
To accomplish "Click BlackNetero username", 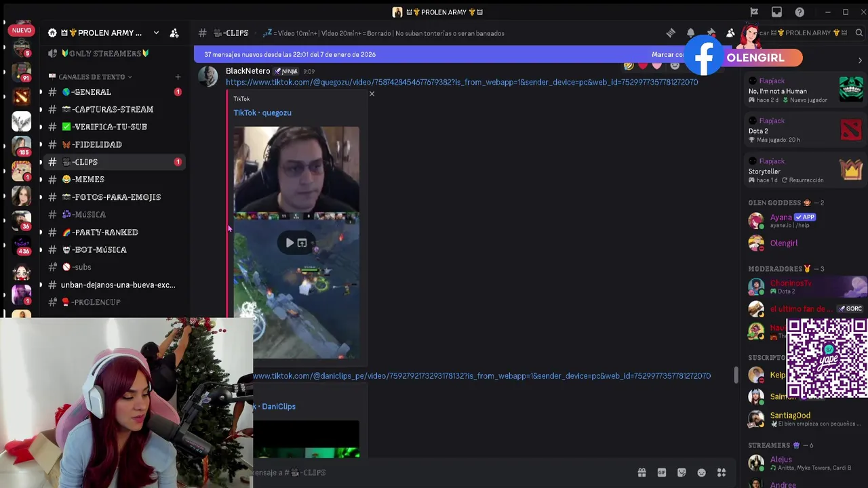I will 248,71.
